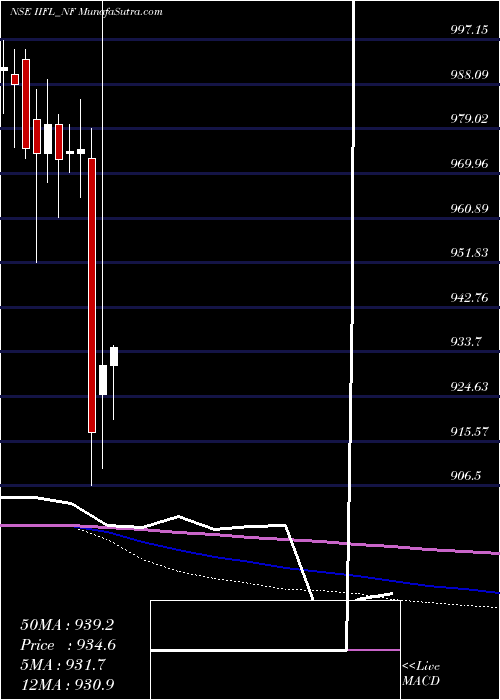Click the 12MA : 930.9 legend entry

(67, 684)
